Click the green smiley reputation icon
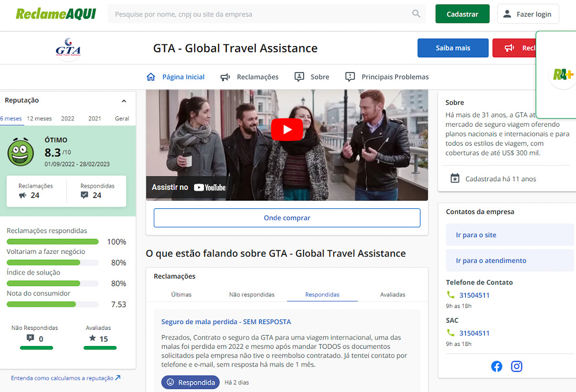Viewport: 576px width, 392px height. coord(21,152)
